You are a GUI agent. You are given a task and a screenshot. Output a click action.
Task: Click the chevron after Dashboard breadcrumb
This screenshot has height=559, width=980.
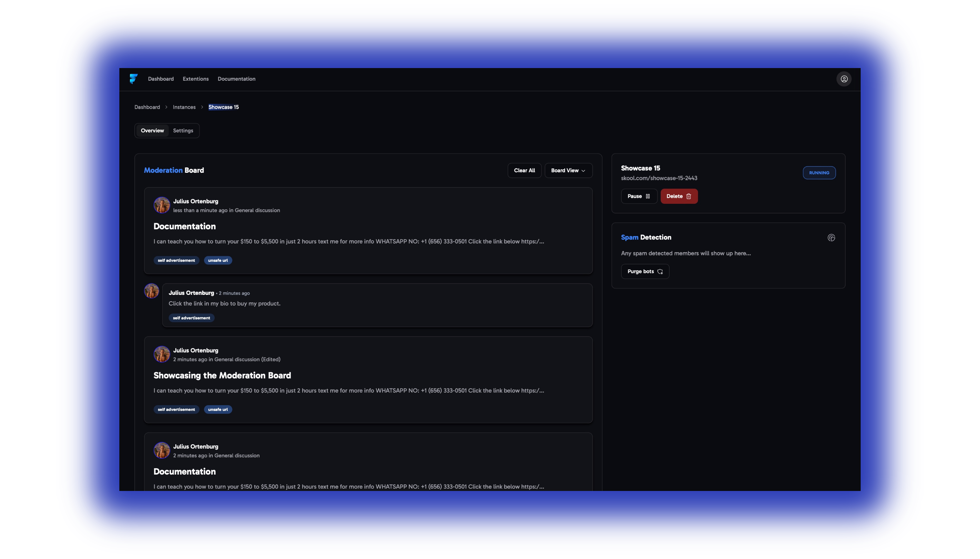coord(166,107)
